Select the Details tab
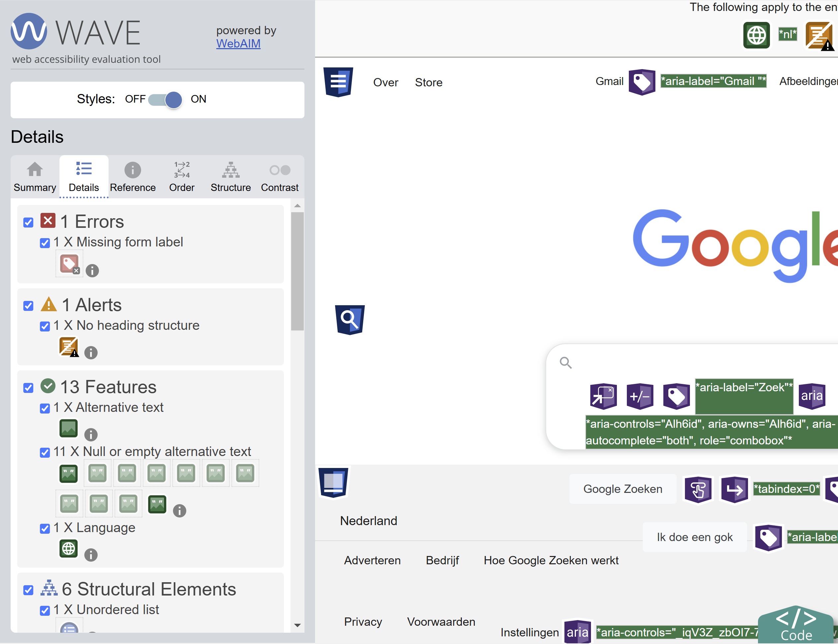The height and width of the screenshot is (644, 838). 84,177
